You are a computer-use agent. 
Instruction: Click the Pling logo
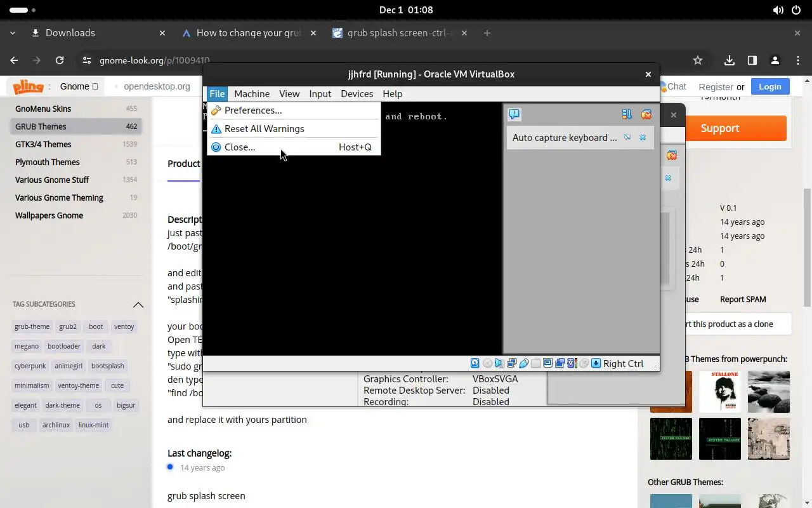point(29,86)
